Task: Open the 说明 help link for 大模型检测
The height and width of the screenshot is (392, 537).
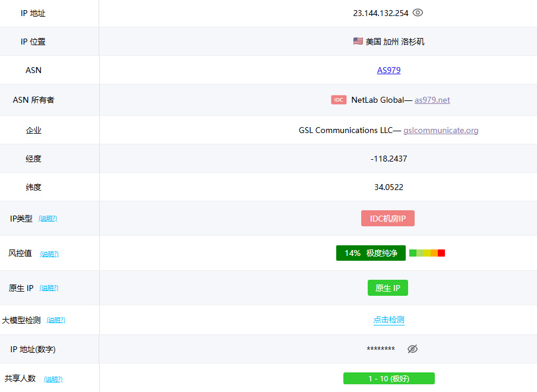Action: [x=56, y=320]
